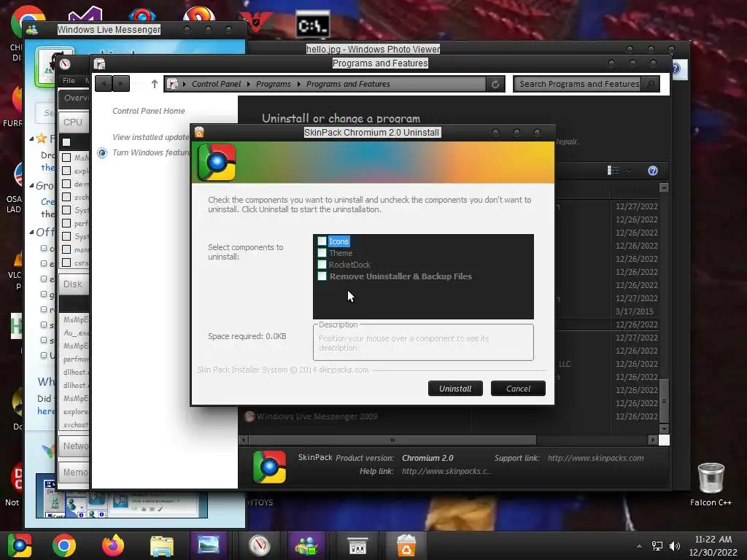
Task: Check the Icons component checkbox
Action: (322, 241)
